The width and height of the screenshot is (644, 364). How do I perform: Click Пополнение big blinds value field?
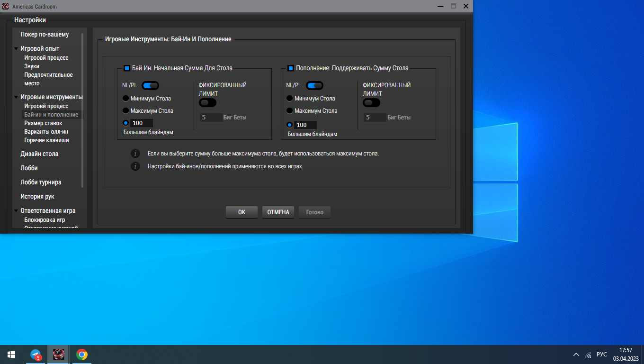(305, 125)
